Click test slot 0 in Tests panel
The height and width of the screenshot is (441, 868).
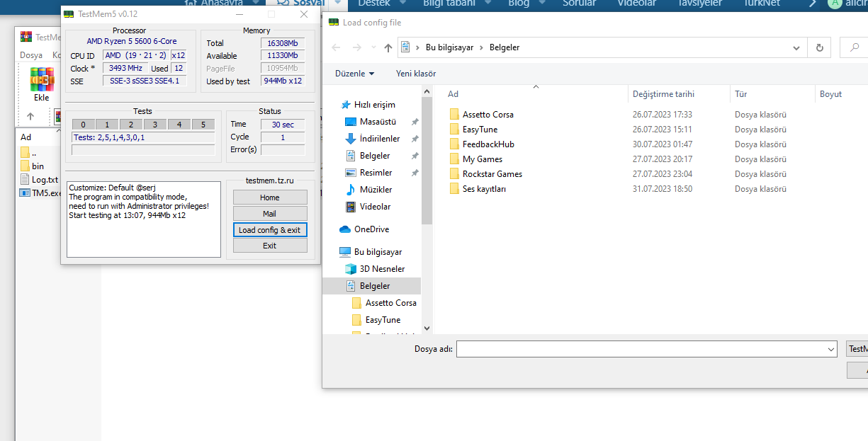[83, 125]
